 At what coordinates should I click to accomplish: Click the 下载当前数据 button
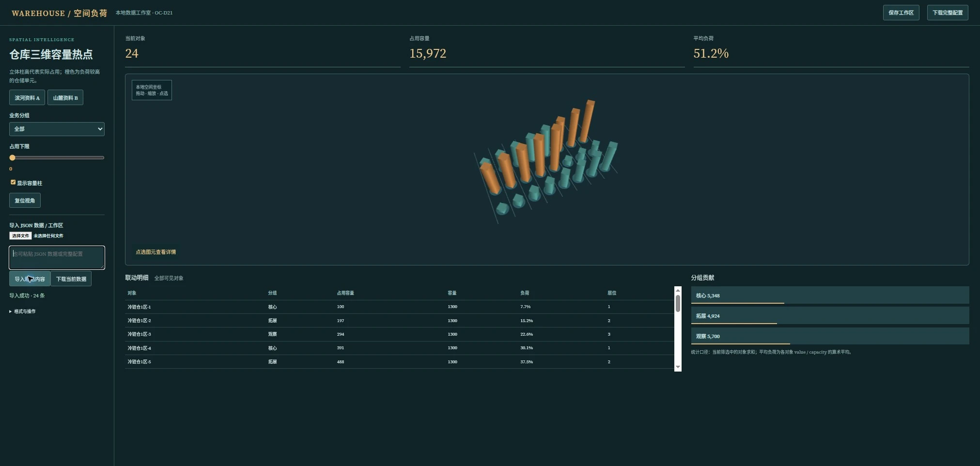point(71,279)
